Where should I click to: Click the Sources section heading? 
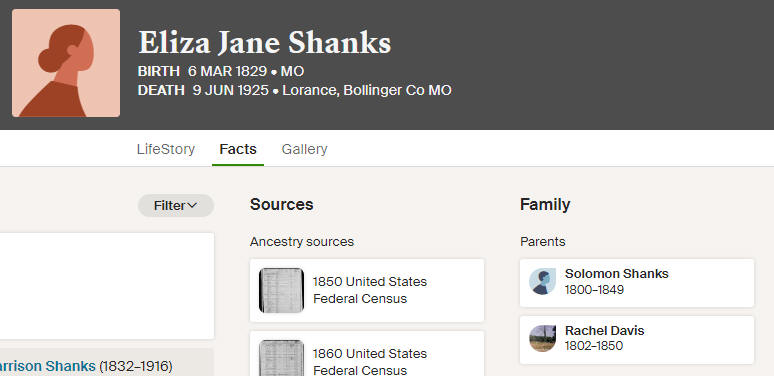coord(281,204)
